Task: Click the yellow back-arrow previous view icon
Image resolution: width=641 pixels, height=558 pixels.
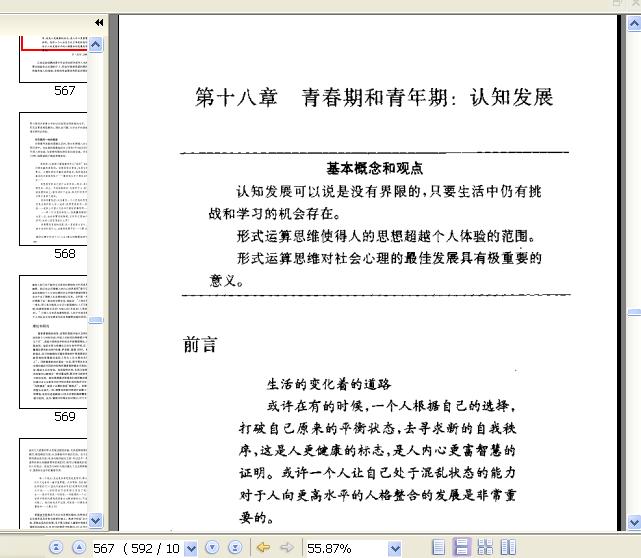Action: coord(263,547)
